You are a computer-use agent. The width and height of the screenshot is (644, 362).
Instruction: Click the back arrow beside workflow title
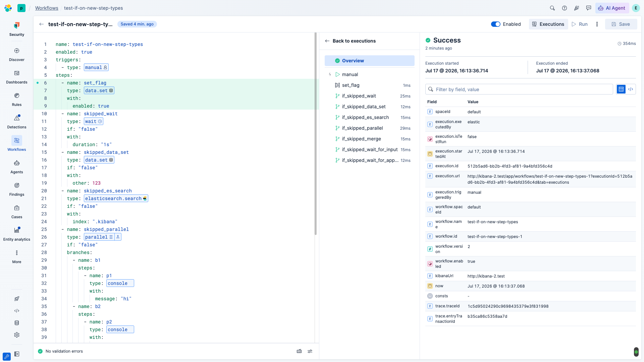click(x=41, y=24)
